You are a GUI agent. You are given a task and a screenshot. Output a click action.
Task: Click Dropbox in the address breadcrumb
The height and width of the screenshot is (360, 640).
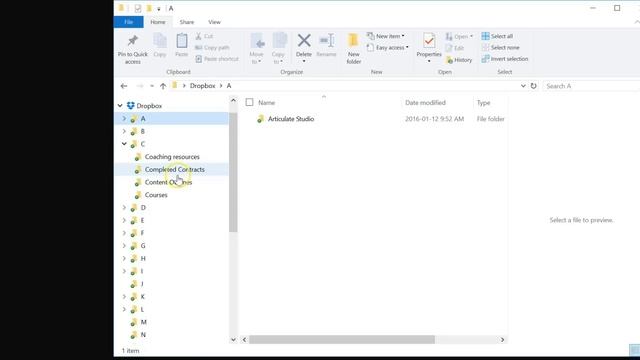click(x=202, y=86)
